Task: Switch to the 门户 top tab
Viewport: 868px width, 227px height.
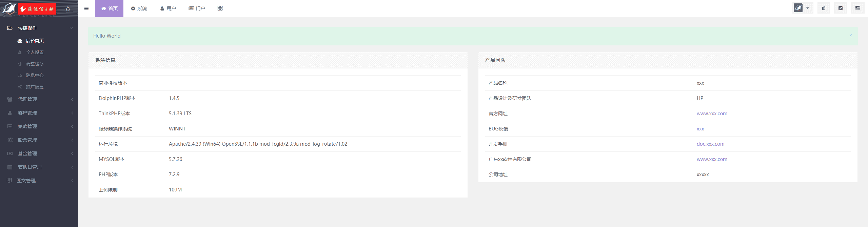Action: coord(197,8)
